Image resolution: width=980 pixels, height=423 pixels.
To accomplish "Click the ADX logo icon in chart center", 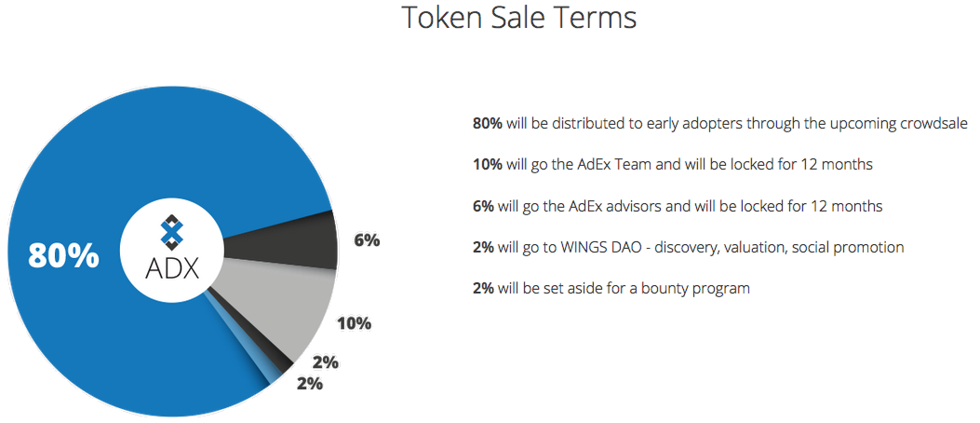I will pyautogui.click(x=170, y=231).
